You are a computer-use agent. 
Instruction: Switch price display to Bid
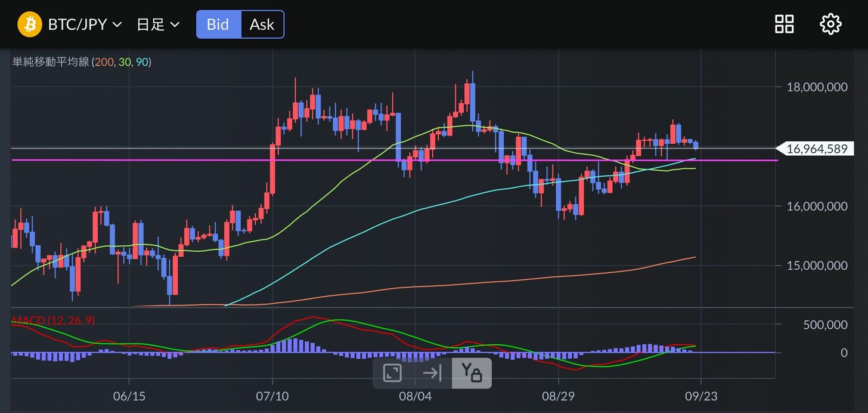click(218, 24)
